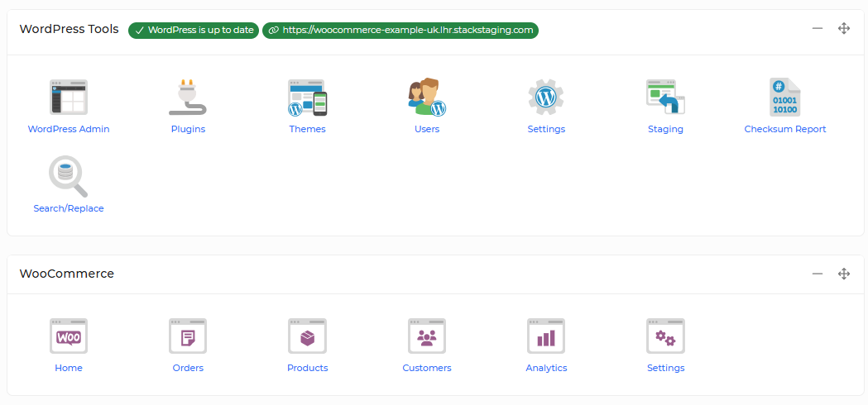
Task: Collapse the WooCommerce panel
Action: click(817, 274)
